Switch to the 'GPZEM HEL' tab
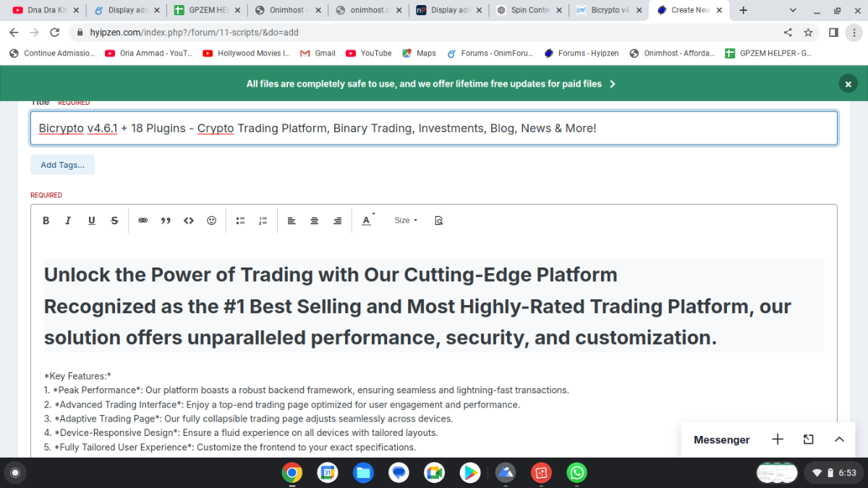 tap(207, 10)
